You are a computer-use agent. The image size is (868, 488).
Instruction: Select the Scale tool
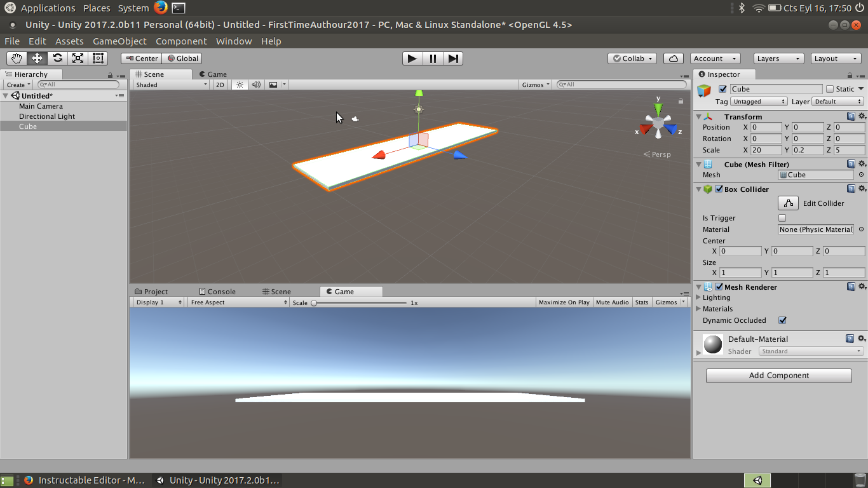(x=78, y=58)
